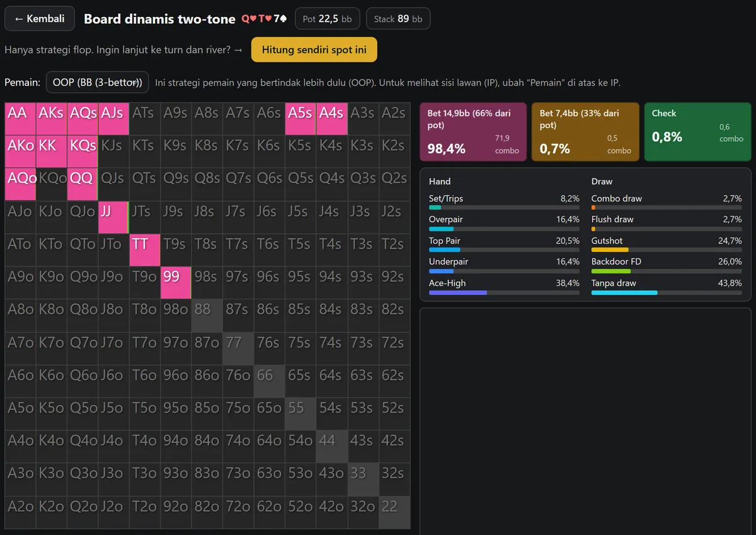Select the 87s hand cell
Screen dimensions: 756x535
click(x=238, y=316)
